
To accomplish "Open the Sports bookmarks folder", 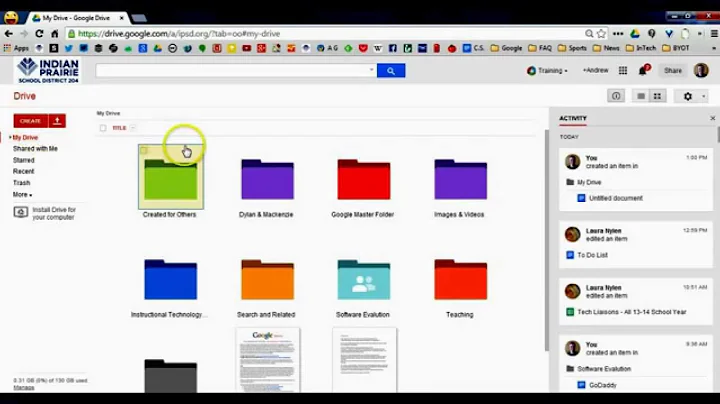I will pos(572,48).
